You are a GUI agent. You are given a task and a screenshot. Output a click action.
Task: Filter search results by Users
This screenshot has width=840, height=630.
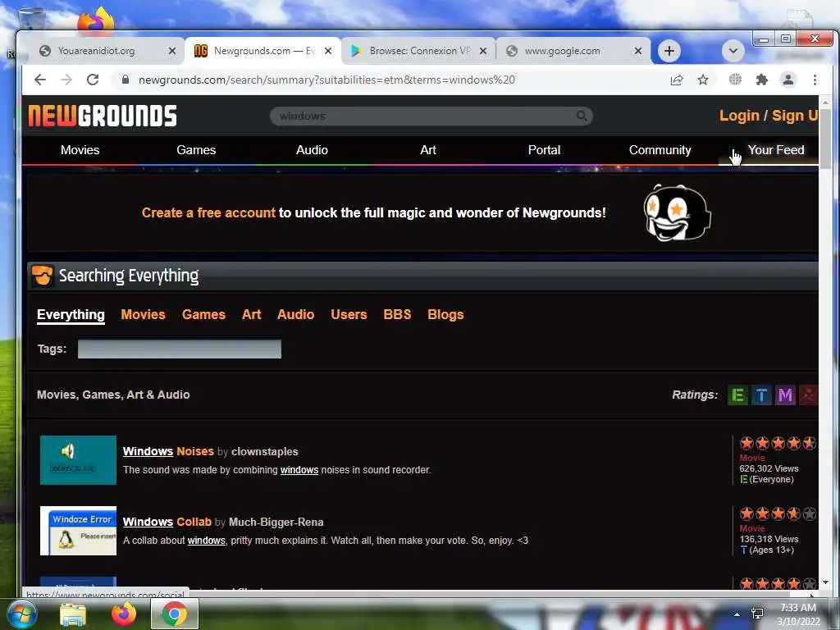[x=349, y=314]
